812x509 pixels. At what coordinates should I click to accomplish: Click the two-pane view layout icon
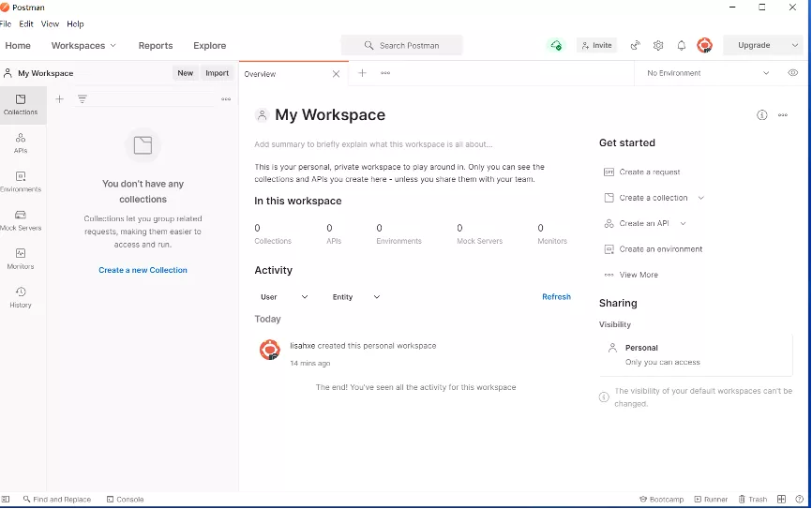(x=781, y=500)
